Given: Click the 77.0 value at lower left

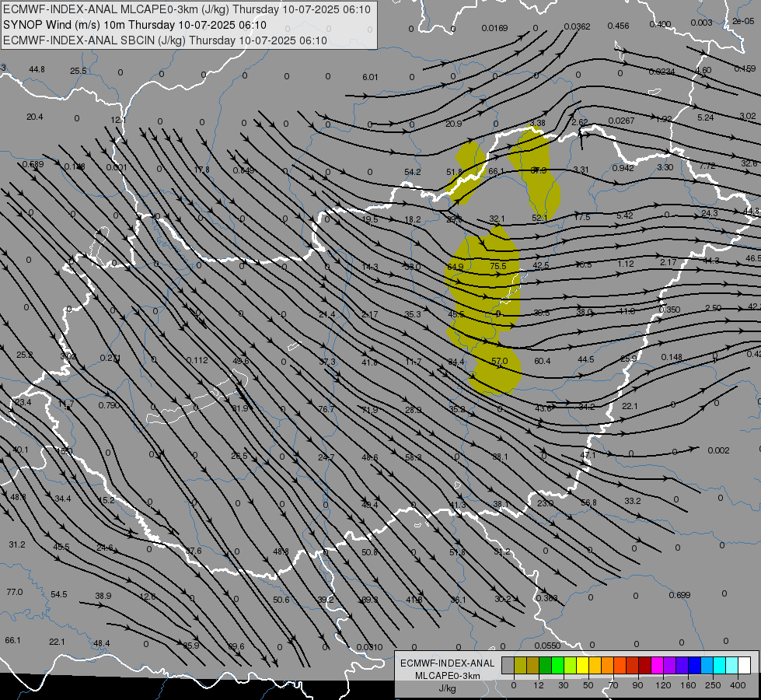Looking at the screenshot, I should tap(15, 592).
